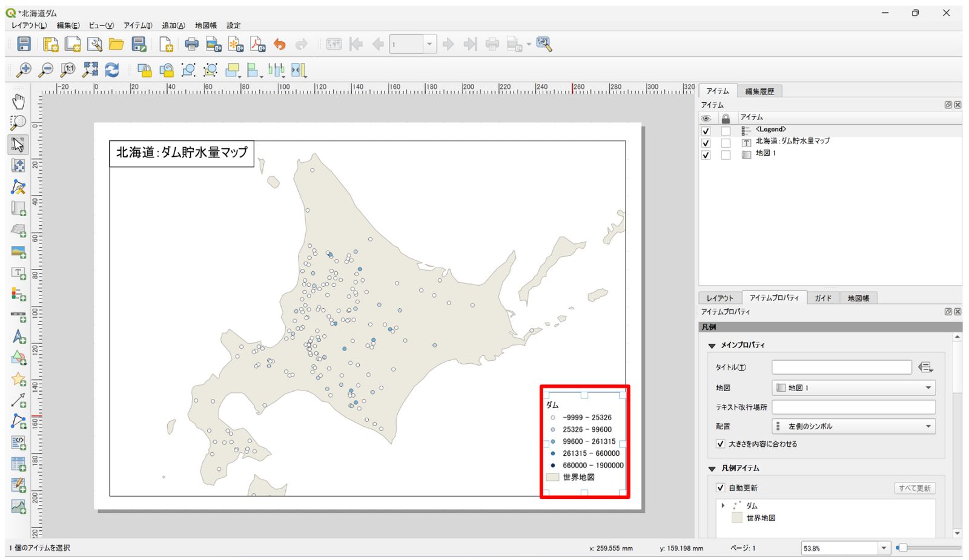Click the title insert-expression button beside タイトル
This screenshot has width=969, height=560.
coord(925,367)
